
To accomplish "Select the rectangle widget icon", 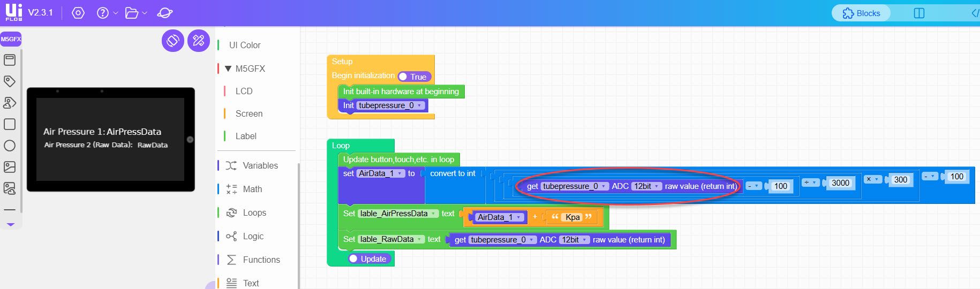I will (x=10, y=124).
